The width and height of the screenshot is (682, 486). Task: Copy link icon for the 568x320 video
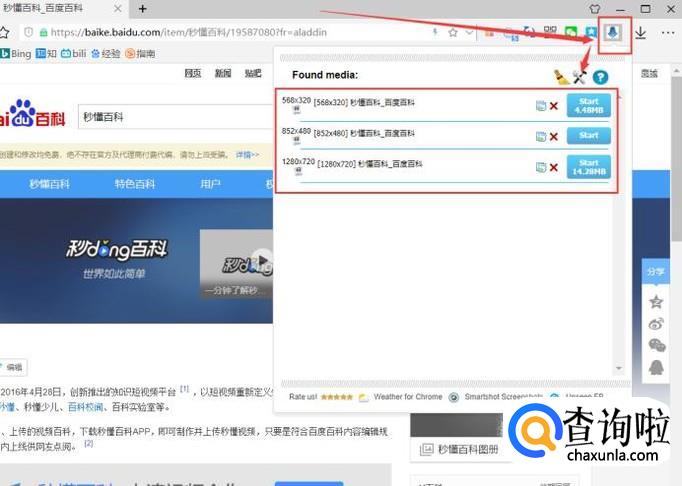(x=541, y=106)
